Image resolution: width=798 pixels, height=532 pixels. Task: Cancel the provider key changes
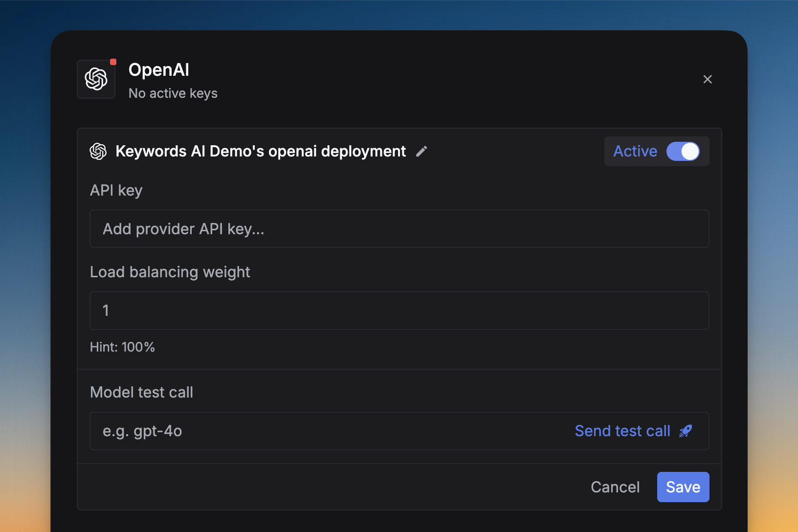pos(615,487)
